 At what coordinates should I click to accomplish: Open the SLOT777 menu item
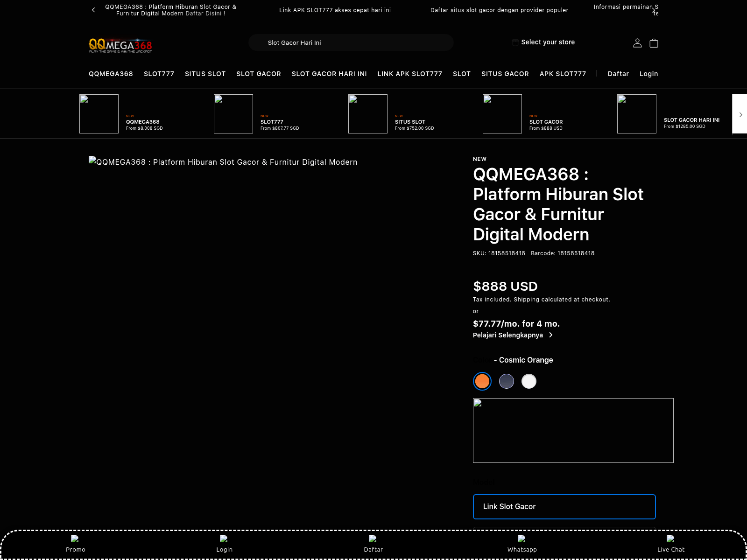coord(159,74)
